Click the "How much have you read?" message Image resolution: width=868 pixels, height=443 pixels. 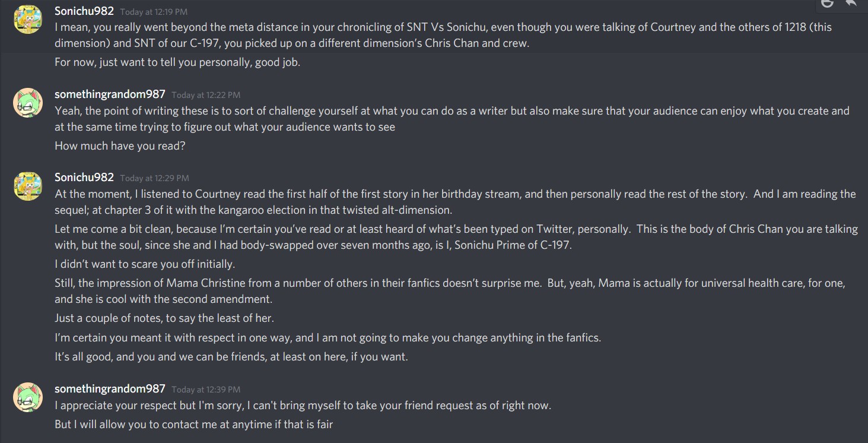(x=120, y=145)
